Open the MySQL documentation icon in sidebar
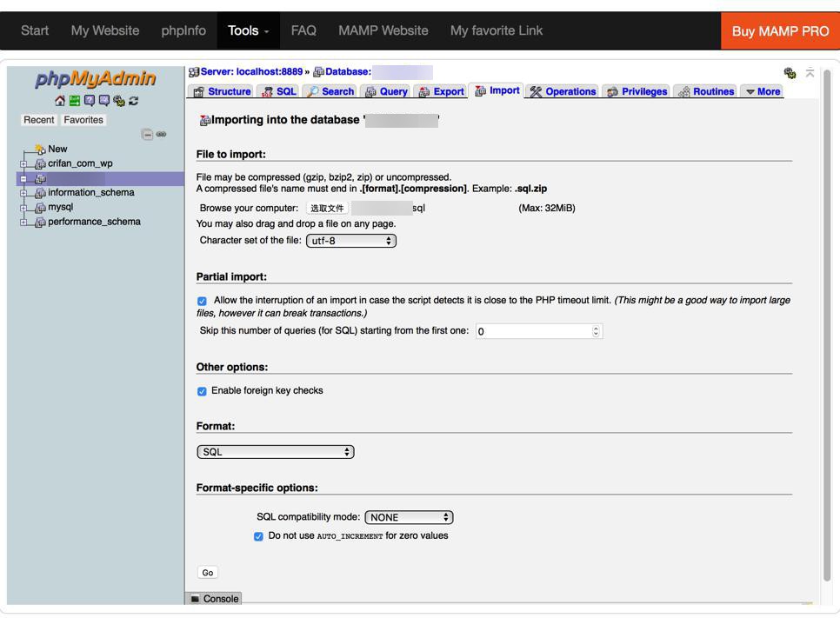The height and width of the screenshot is (618, 840). coord(104,101)
